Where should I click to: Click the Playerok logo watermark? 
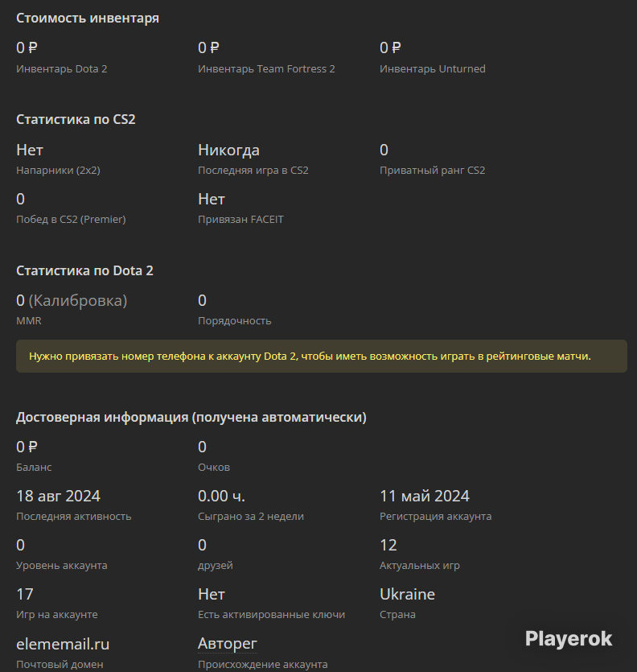pyautogui.click(x=569, y=639)
